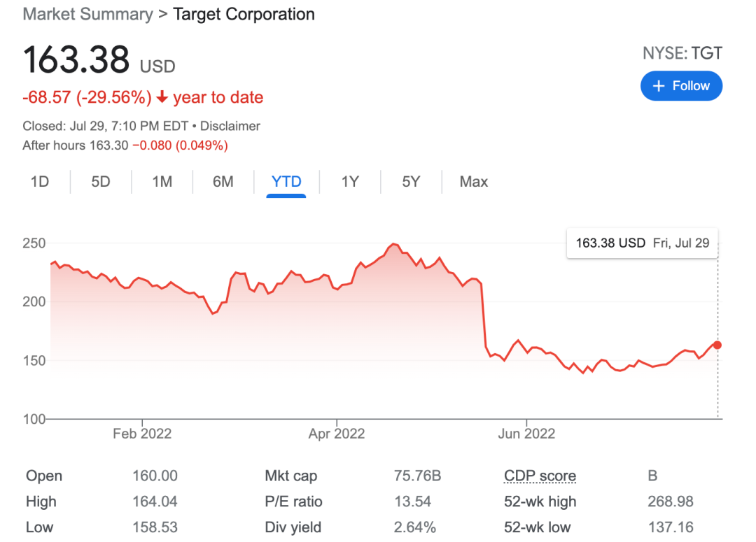Image resolution: width=756 pixels, height=542 pixels.
Task: Click the NYSE: TGT ticker label
Action: 682,53
